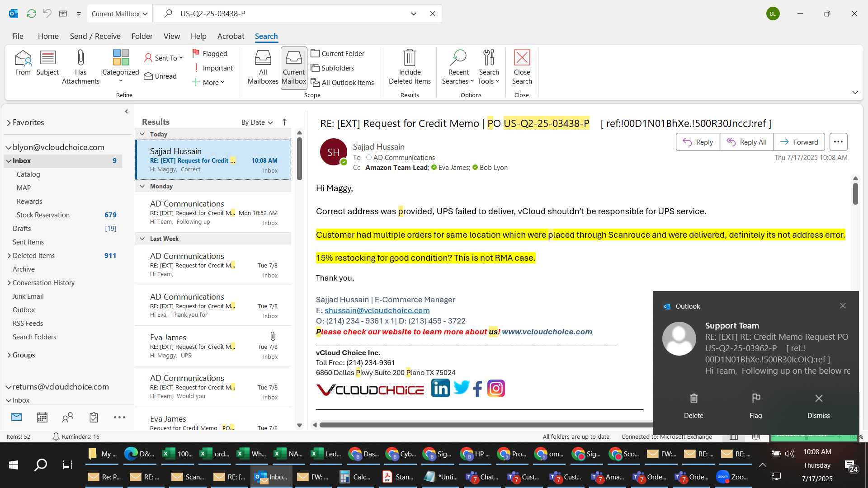Undo via quick access toolbar

coord(47,14)
